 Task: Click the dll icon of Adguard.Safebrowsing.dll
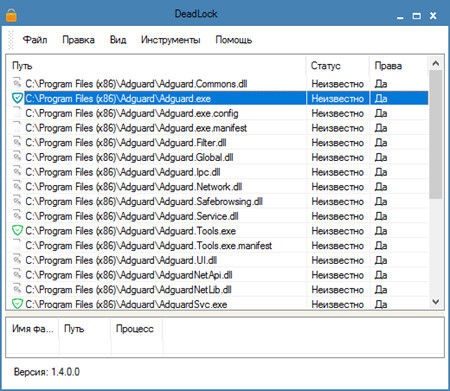pos(17,201)
